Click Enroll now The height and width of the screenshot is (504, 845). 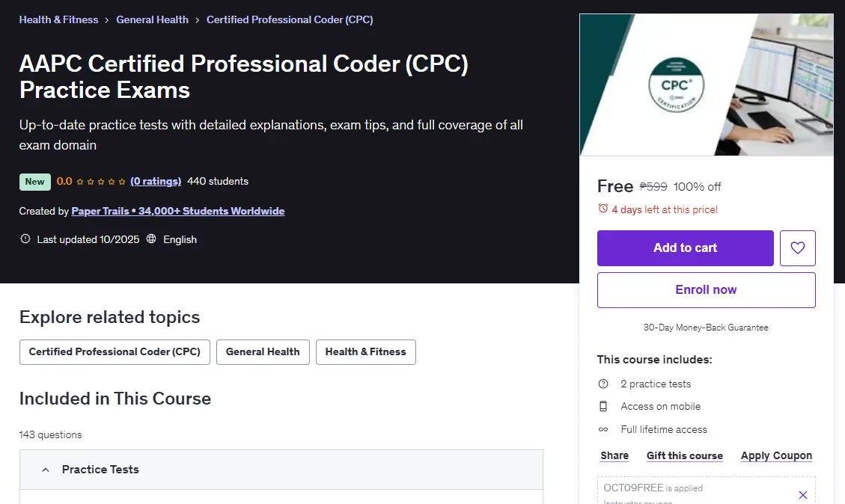(706, 290)
